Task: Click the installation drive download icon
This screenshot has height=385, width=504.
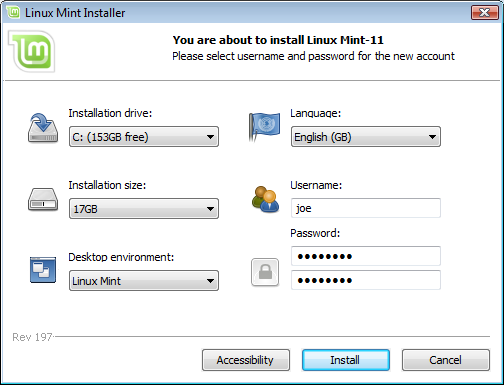Action: point(43,128)
